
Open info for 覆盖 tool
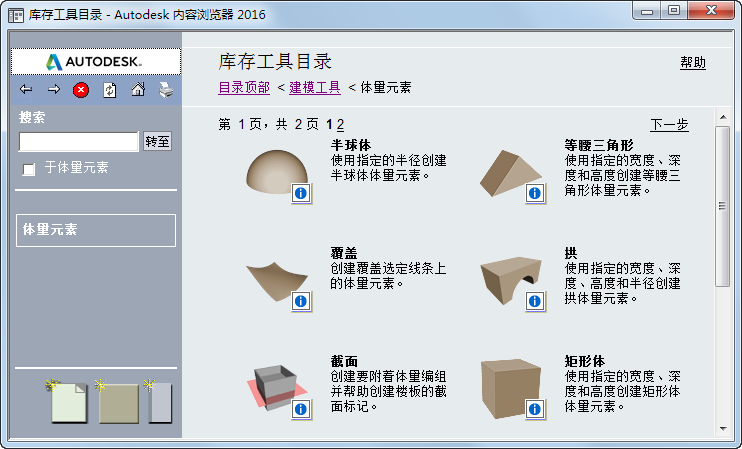pos(301,301)
